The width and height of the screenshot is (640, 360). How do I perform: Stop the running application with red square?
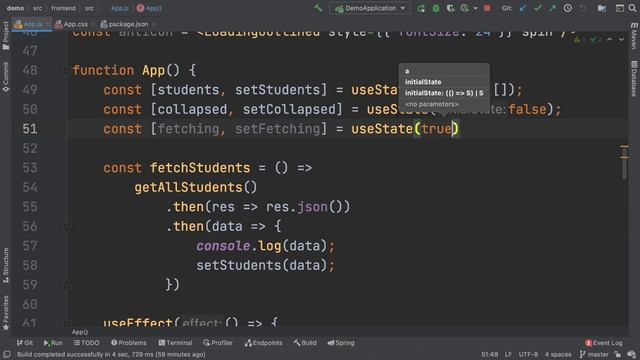pos(487,8)
